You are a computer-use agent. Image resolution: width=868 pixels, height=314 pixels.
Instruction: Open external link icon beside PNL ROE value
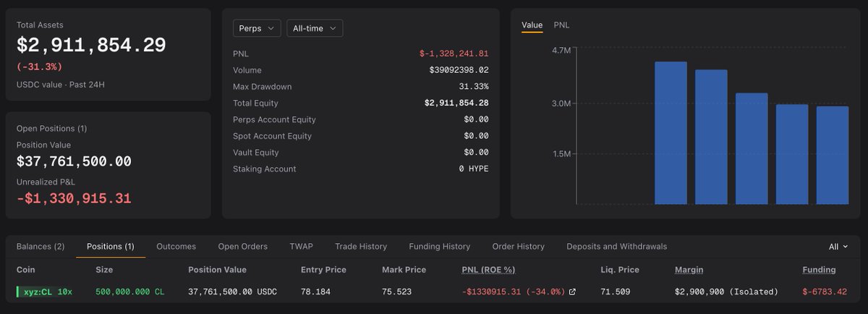[573, 292]
